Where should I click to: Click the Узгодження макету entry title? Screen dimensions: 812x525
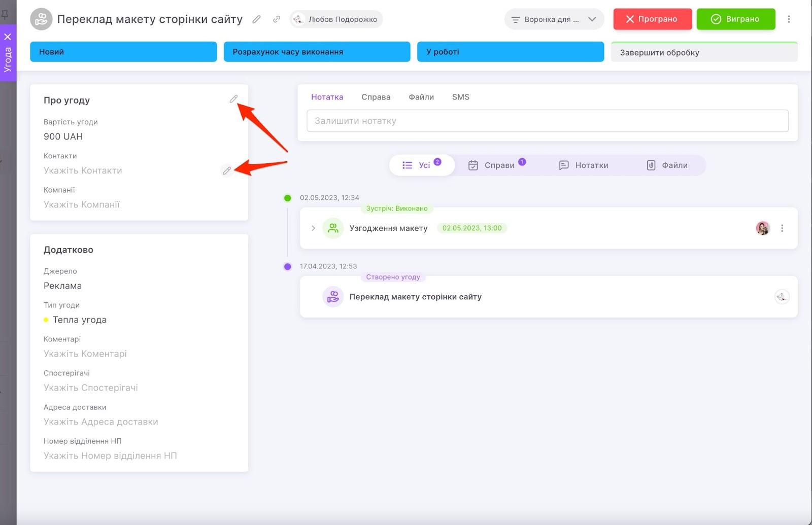pos(389,228)
